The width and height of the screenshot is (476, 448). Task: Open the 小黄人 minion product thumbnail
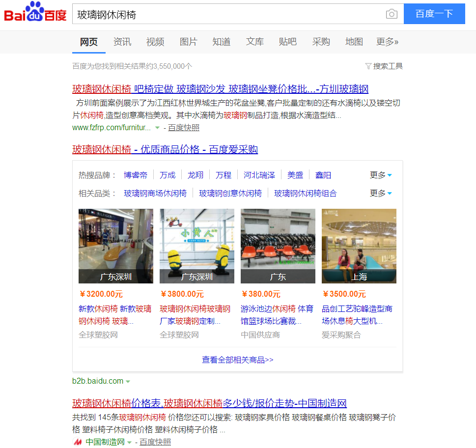(197, 246)
